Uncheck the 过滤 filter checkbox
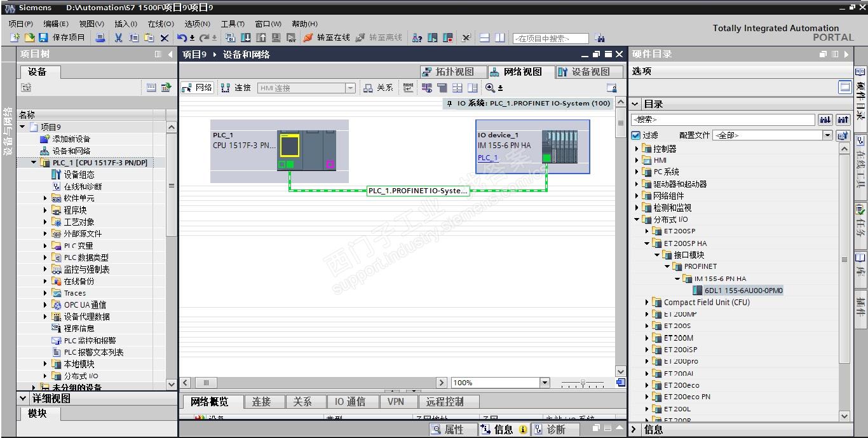The height and width of the screenshot is (438, 868). pyautogui.click(x=636, y=135)
